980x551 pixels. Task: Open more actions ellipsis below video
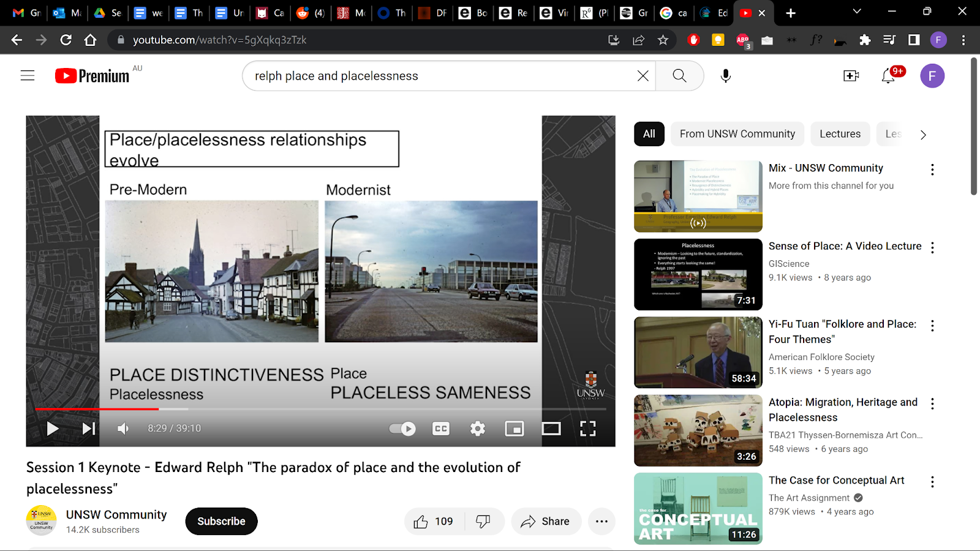(601, 521)
